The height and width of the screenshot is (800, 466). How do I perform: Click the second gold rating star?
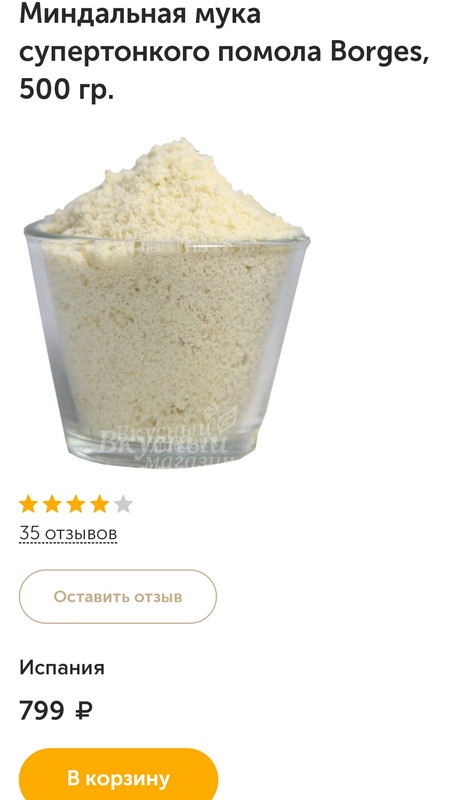point(52,505)
